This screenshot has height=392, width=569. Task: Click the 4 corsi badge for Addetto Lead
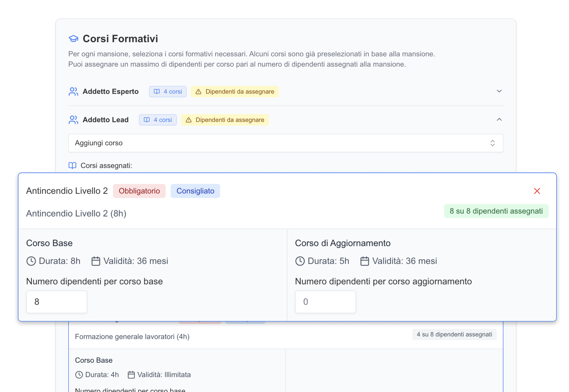tap(158, 120)
